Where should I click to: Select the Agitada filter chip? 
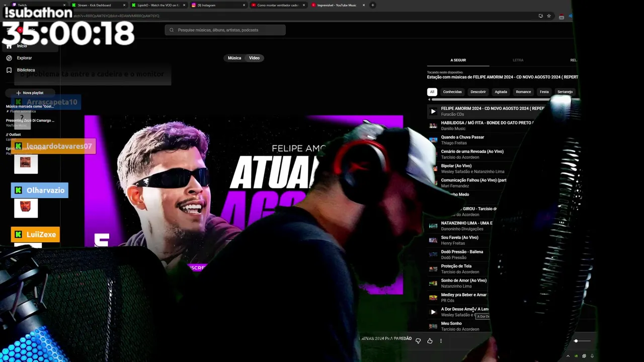coord(501,92)
